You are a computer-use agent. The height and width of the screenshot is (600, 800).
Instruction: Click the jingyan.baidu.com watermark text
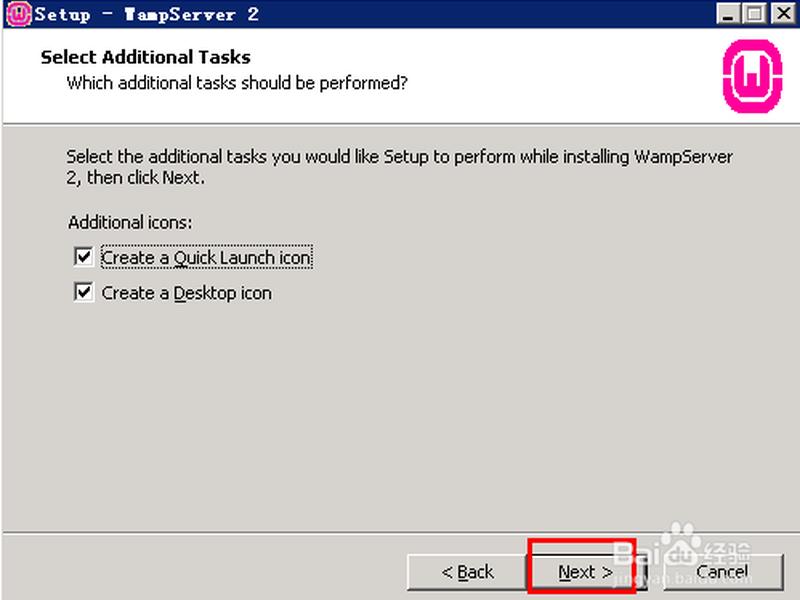click(682, 579)
